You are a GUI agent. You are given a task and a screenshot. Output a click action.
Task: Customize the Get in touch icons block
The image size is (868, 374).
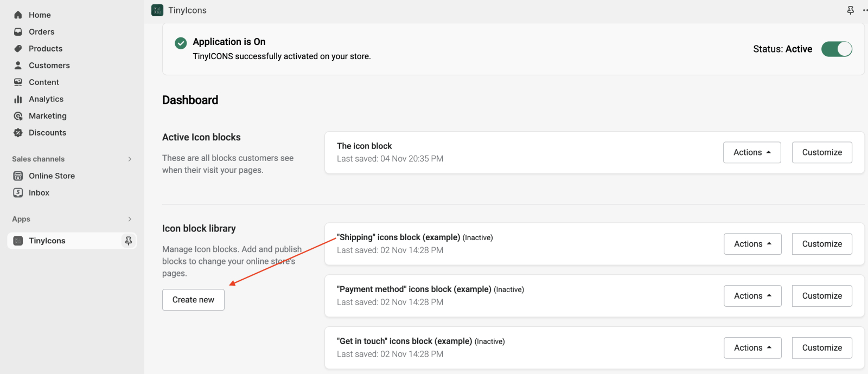click(821, 348)
